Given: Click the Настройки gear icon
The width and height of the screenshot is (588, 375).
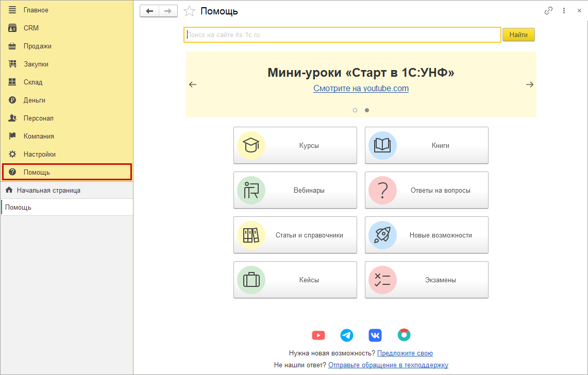Looking at the screenshot, I should click(12, 154).
